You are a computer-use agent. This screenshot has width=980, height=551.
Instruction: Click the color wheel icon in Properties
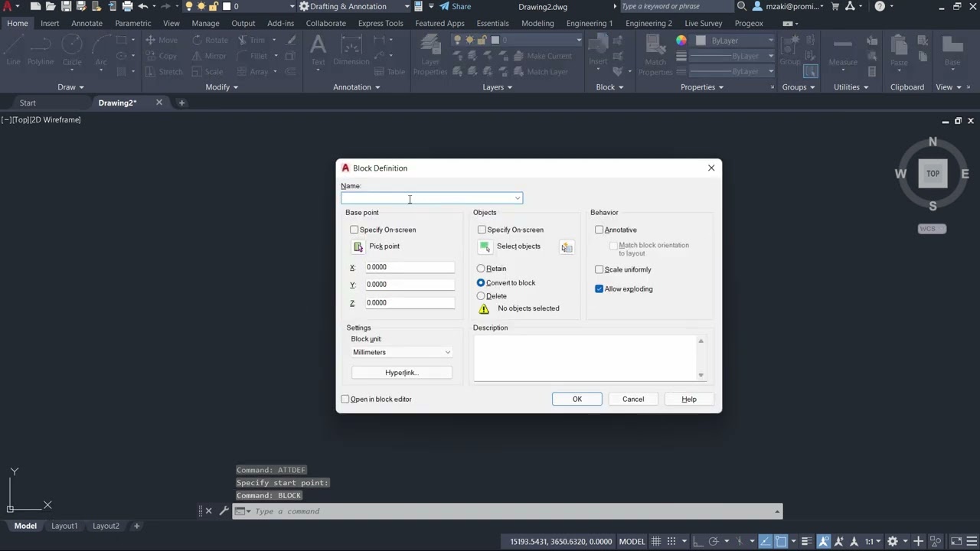(x=681, y=40)
